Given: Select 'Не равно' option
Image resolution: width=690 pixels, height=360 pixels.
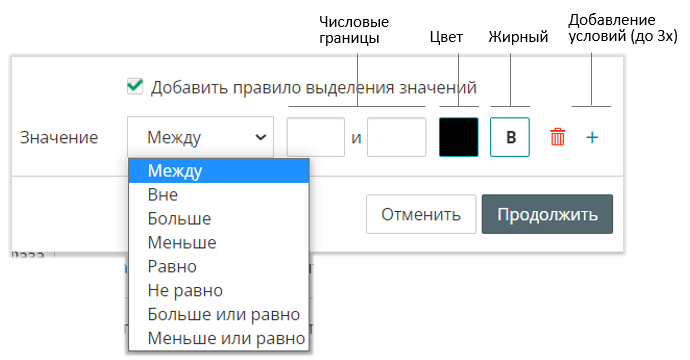Looking at the screenshot, I should pyautogui.click(x=219, y=290).
